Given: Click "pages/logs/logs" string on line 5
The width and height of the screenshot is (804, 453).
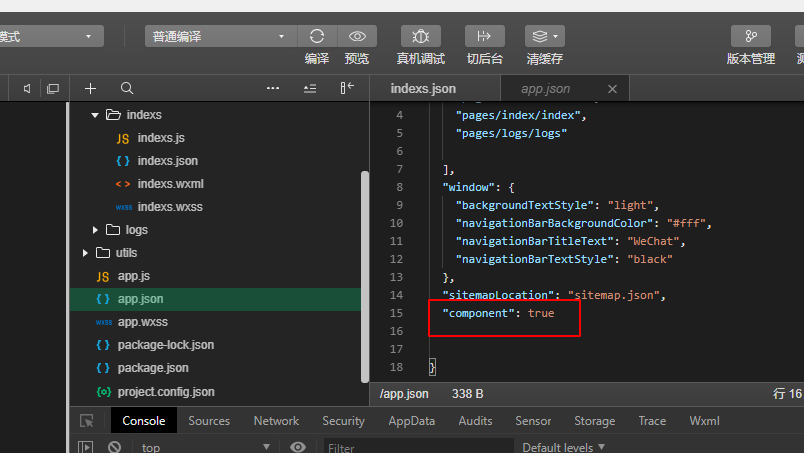Looking at the screenshot, I should click(x=511, y=133).
